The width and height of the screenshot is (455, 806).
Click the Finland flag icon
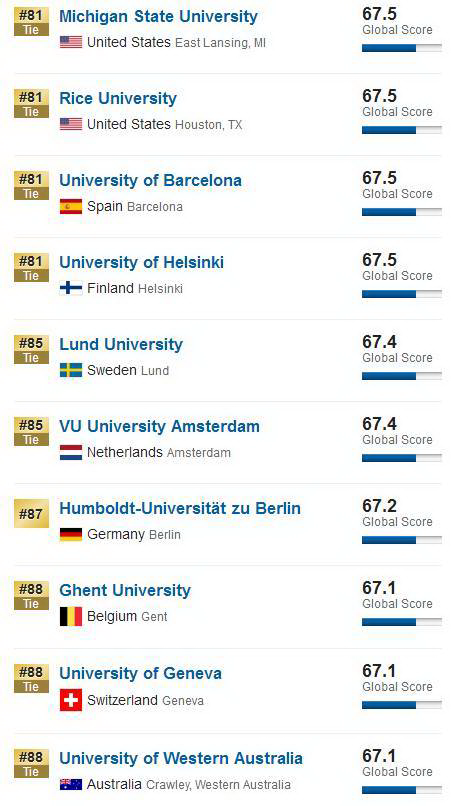coord(71,288)
